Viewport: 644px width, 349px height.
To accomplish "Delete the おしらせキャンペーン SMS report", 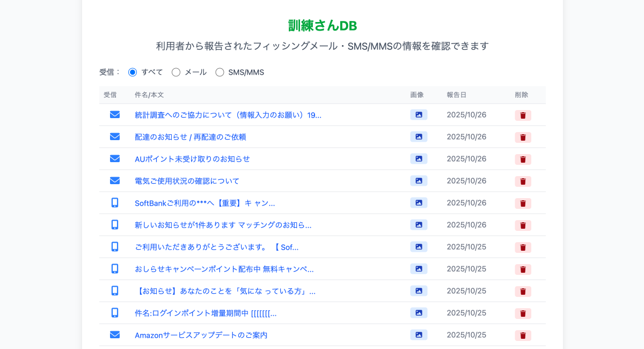I will point(523,269).
